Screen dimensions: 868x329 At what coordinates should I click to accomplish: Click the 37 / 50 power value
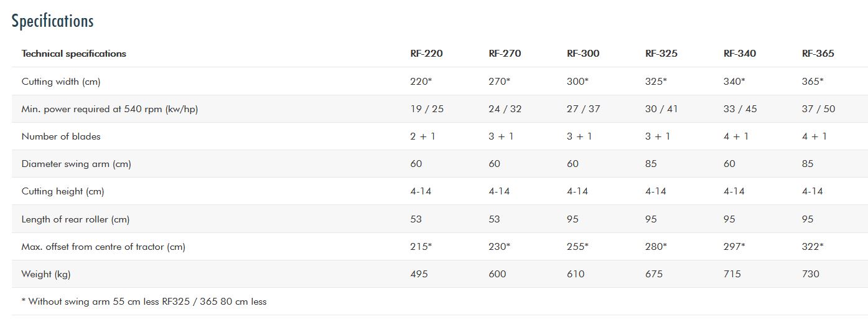click(818, 109)
